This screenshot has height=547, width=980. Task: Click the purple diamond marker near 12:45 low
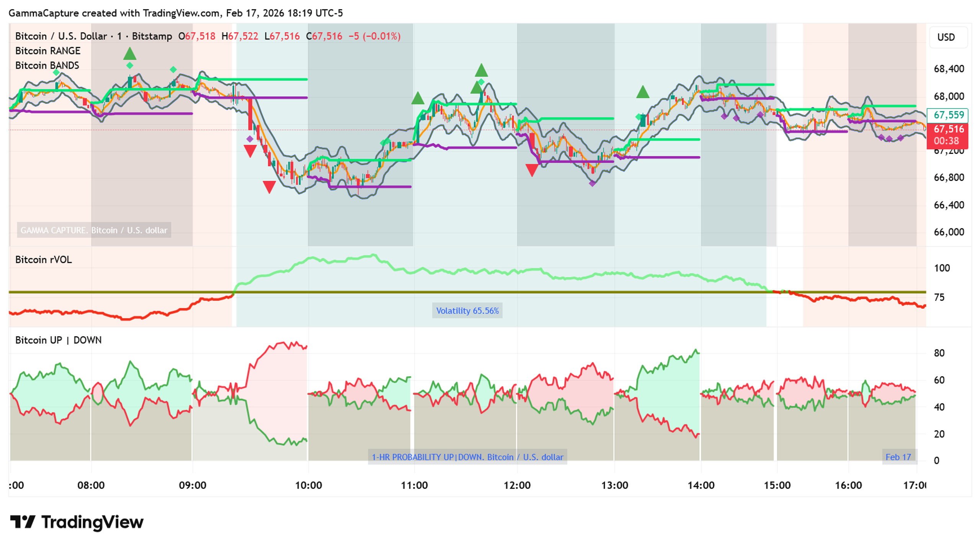click(x=592, y=183)
